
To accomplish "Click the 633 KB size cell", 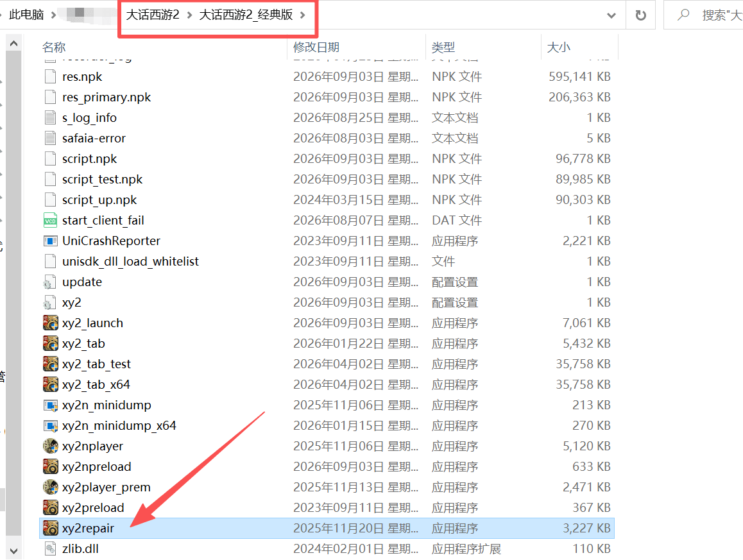I will pyautogui.click(x=592, y=467).
